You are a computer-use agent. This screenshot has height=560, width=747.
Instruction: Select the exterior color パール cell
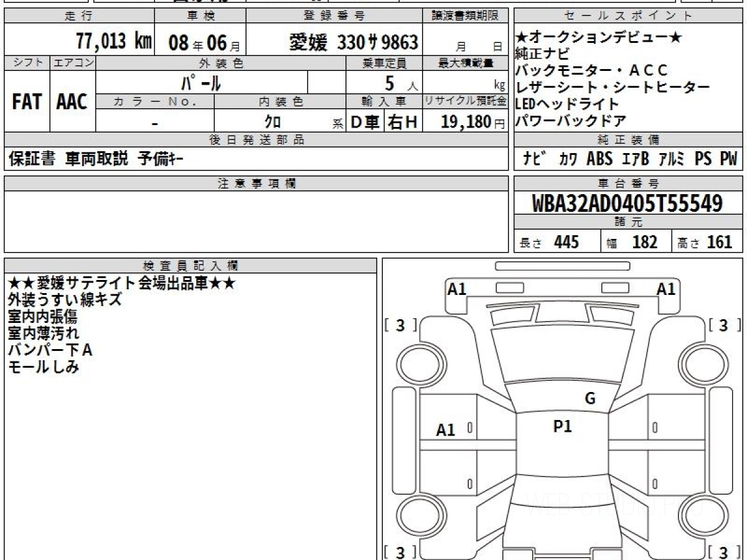[x=201, y=83]
